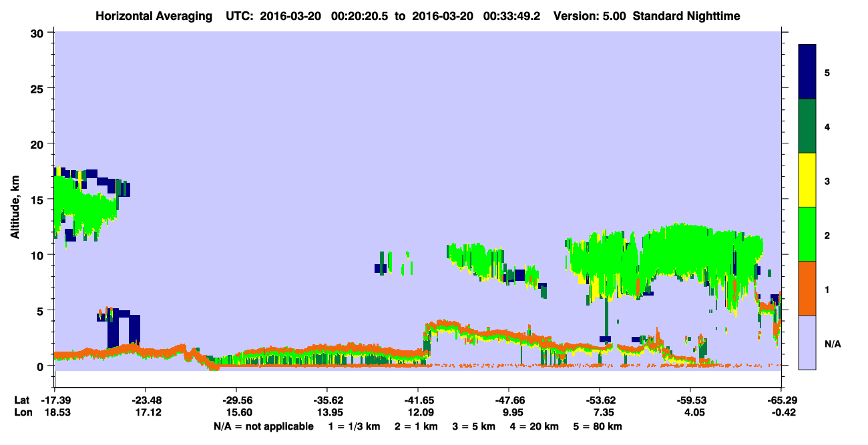Click colorbar label '3'

827,180
